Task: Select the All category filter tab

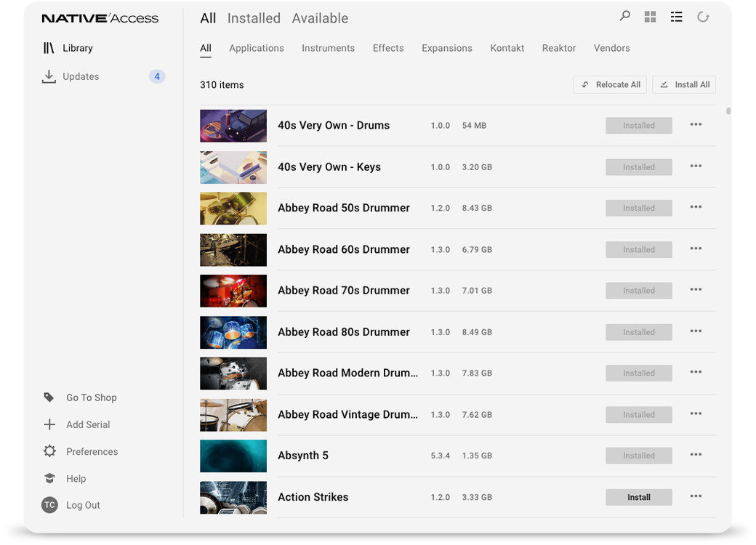Action: pyautogui.click(x=206, y=48)
